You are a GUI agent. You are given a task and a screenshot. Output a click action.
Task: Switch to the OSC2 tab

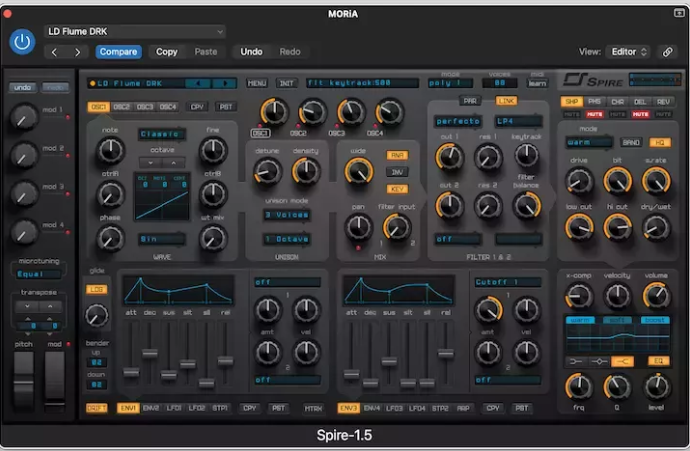[x=121, y=106]
